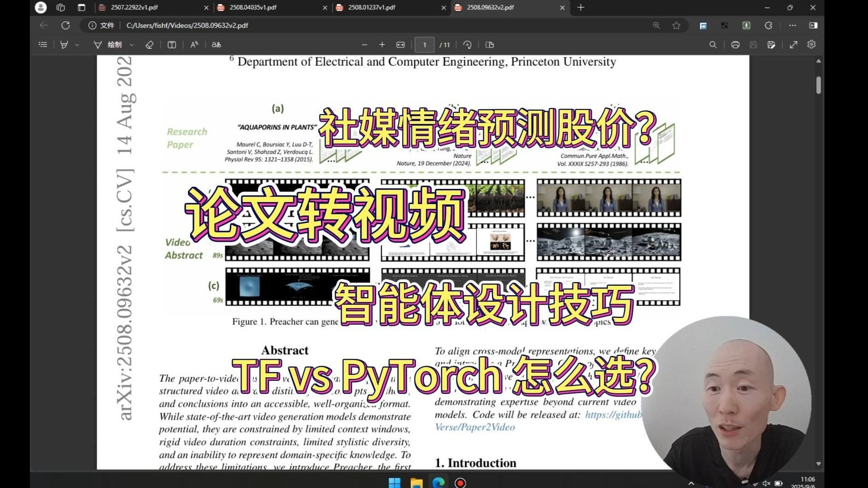Zoom in on the PDF
Screen dimensions: 868x488
(x=382, y=45)
